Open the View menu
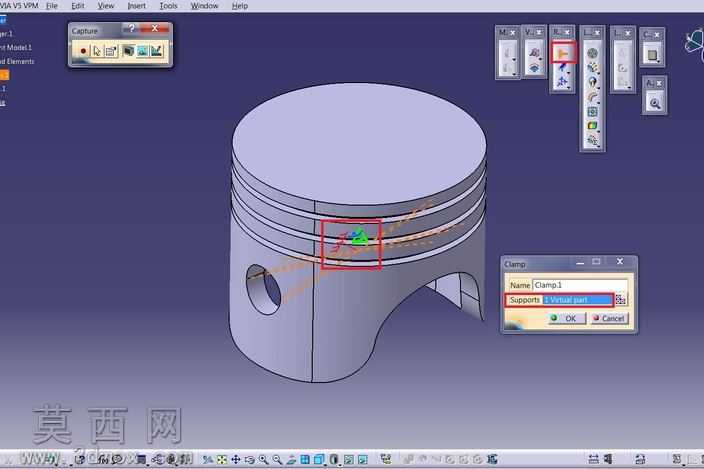 click(x=106, y=6)
